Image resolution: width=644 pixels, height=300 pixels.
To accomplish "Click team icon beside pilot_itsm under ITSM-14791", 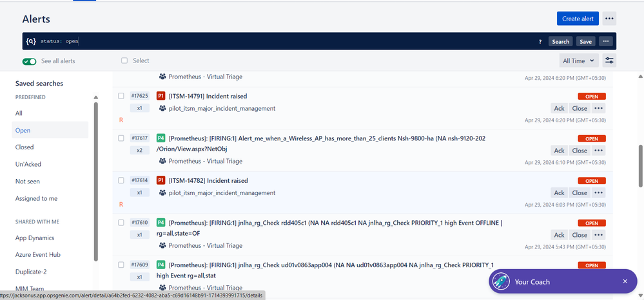I will (x=162, y=108).
